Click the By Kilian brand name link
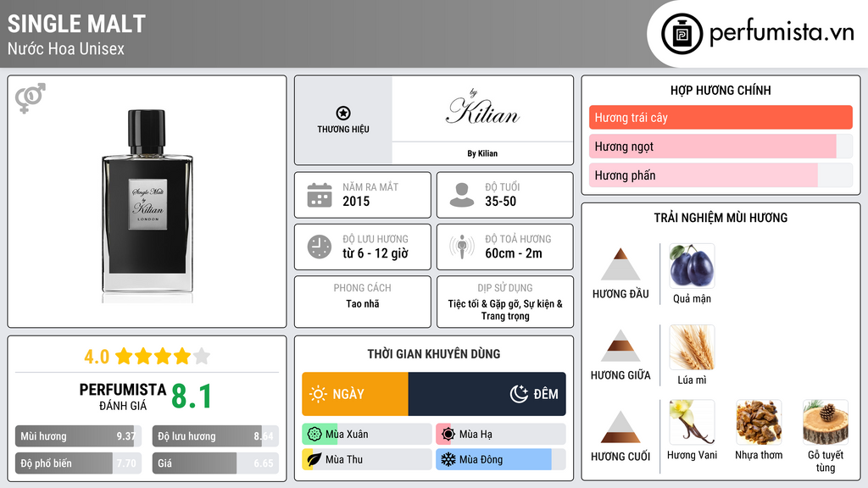This screenshot has width=868, height=488. pyautogui.click(x=482, y=153)
